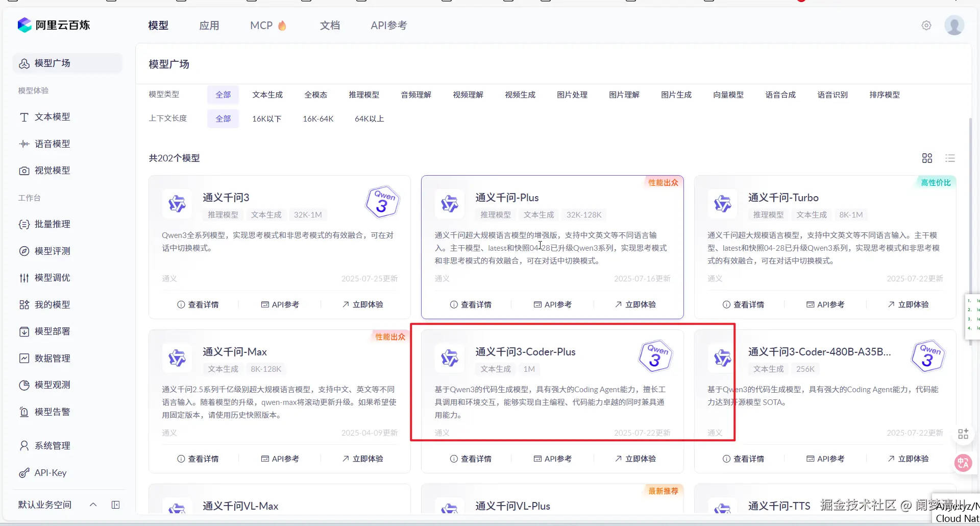The height and width of the screenshot is (526, 980).
Task: Filter models by 文本生成
Action: pos(267,95)
